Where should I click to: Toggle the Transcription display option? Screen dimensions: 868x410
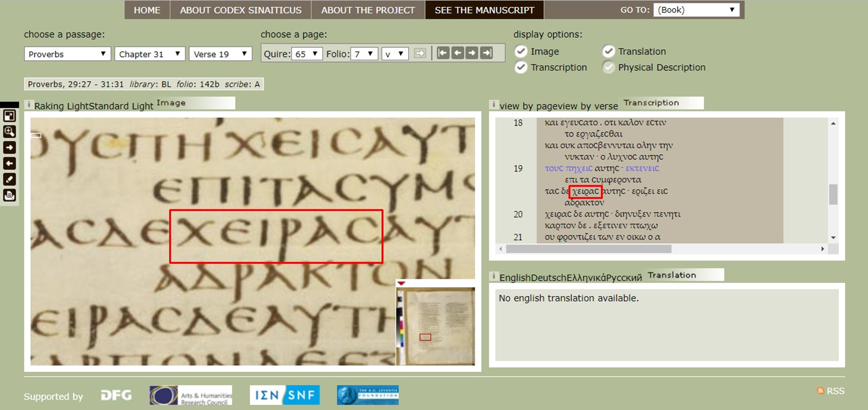pos(520,67)
